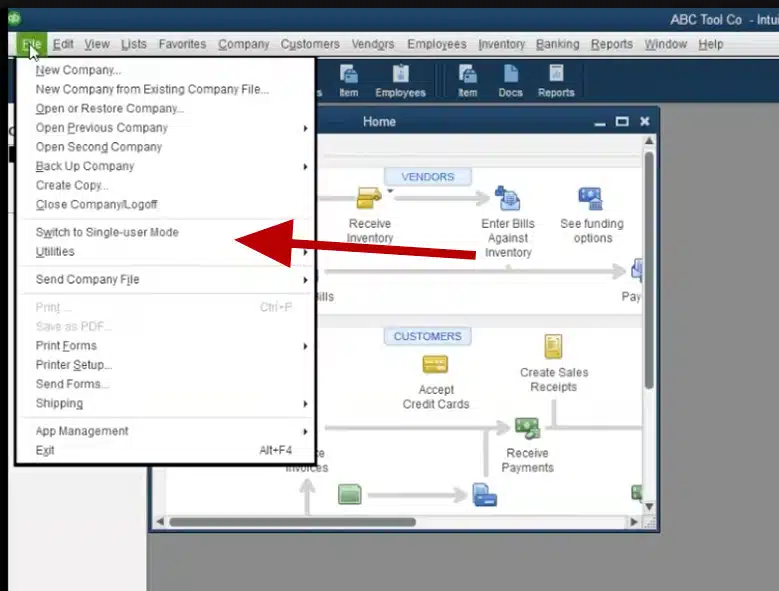779x591 pixels.
Task: Close the Home window
Action: [645, 121]
